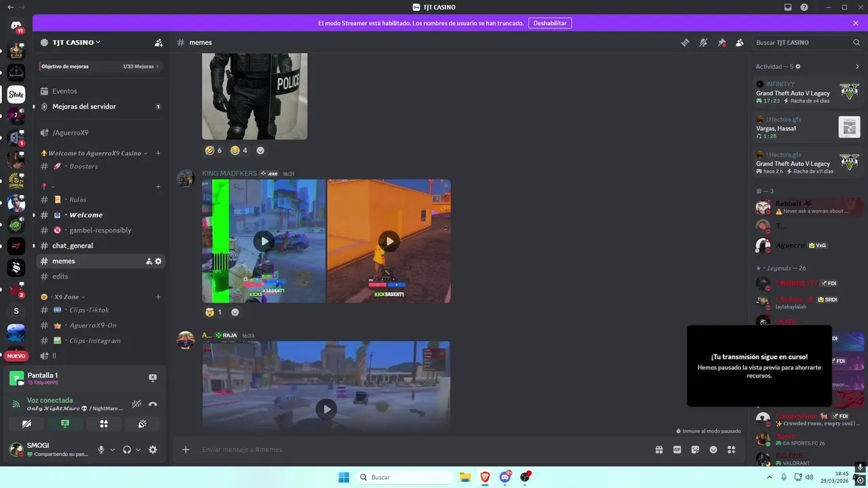Open the AguerroX9-On channel
868x488 pixels.
click(100, 325)
